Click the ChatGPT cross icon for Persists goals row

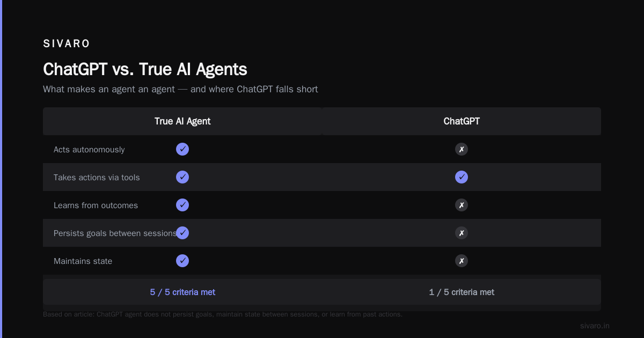pos(462,233)
